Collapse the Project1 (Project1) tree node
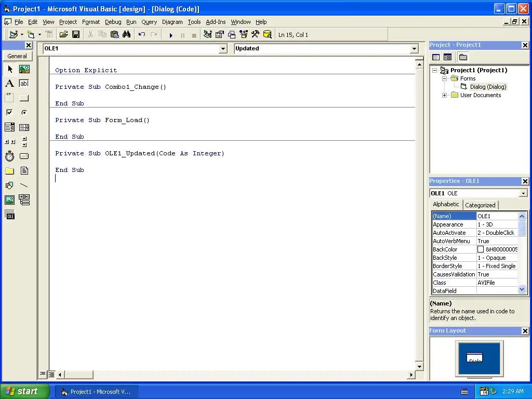Viewport: 532px width, 399px height. pos(435,71)
